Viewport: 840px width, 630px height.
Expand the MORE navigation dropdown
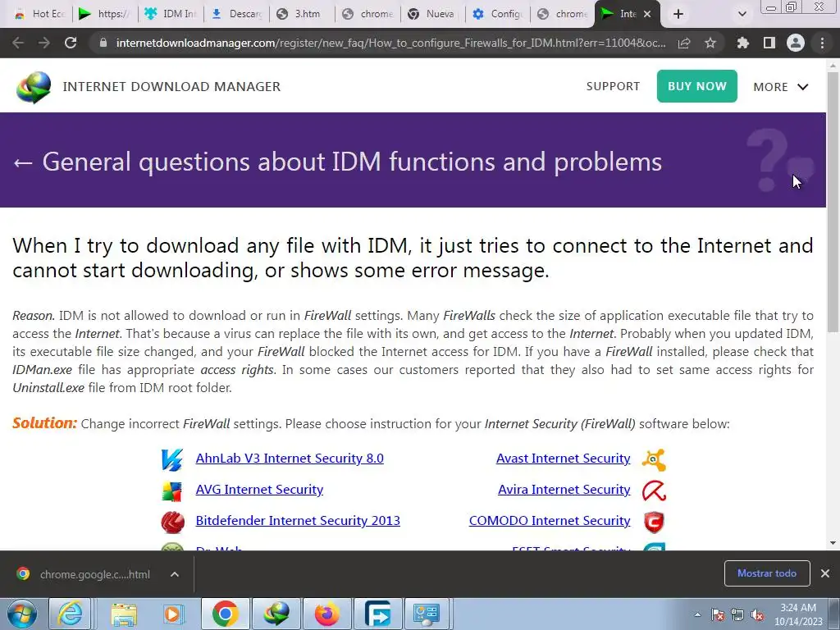coord(781,87)
